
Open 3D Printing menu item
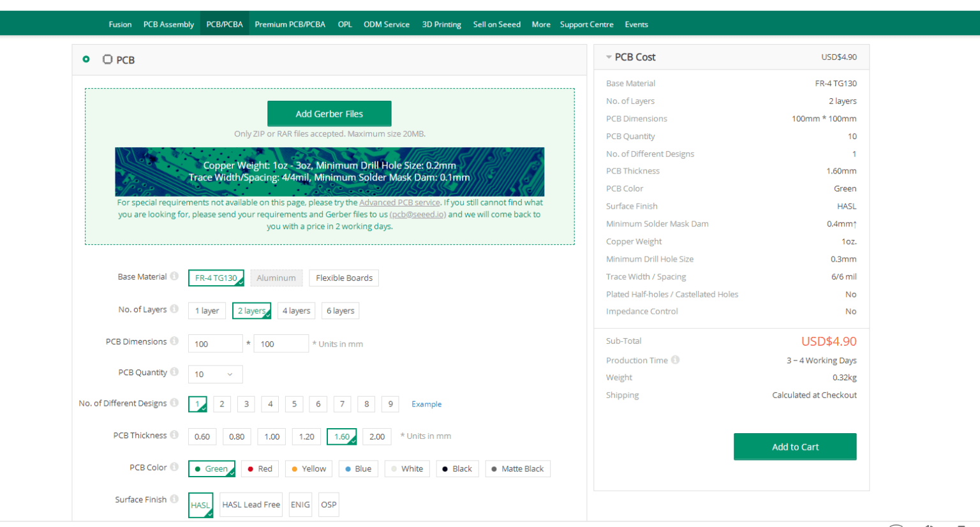441,24
